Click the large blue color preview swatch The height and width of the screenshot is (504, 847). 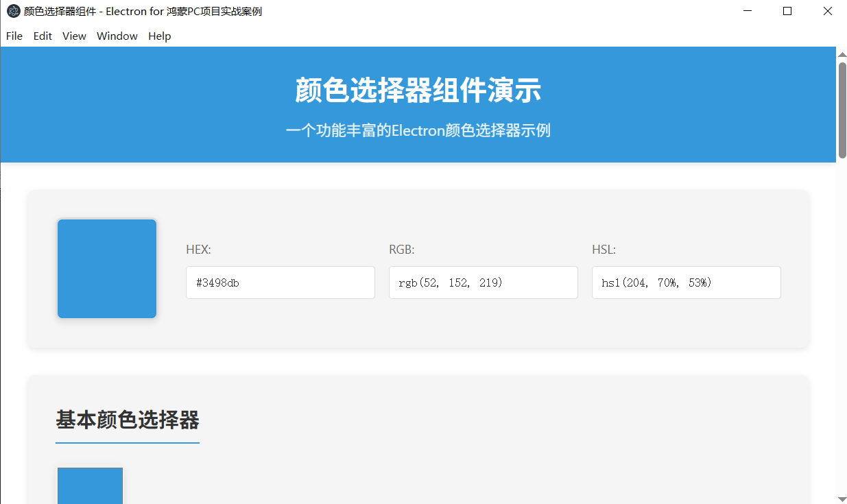click(x=107, y=268)
